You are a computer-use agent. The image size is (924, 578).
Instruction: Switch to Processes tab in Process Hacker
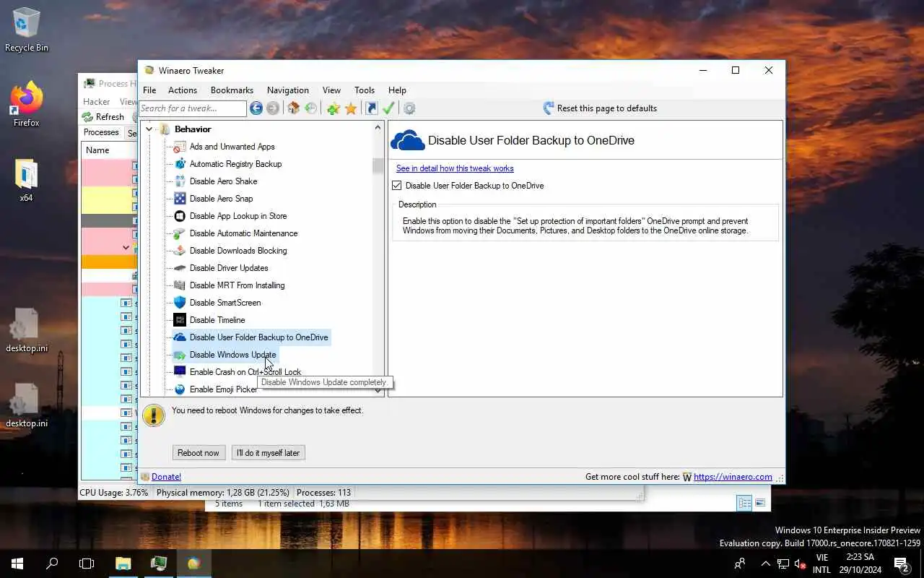pyautogui.click(x=101, y=132)
